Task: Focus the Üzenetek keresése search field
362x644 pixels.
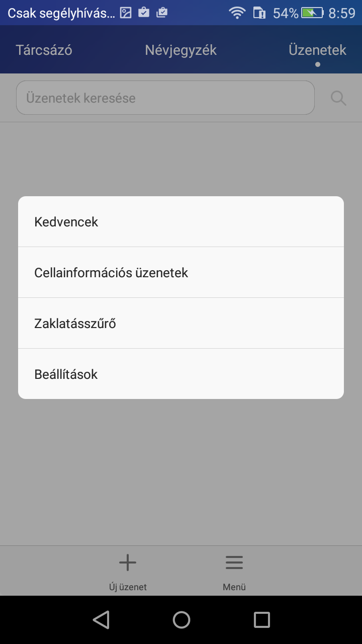Action: tap(165, 98)
